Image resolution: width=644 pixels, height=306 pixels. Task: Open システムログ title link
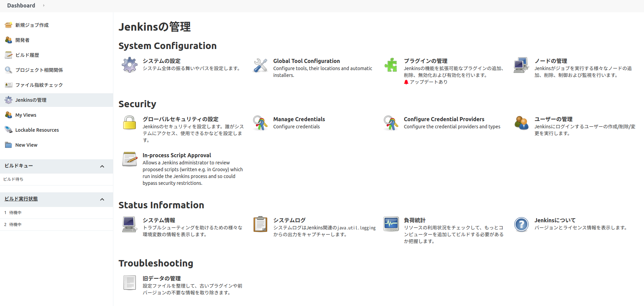[x=289, y=220]
